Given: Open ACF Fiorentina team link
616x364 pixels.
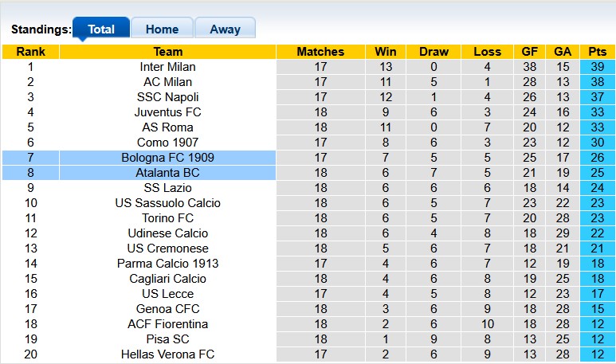Looking at the screenshot, I should click(167, 324).
